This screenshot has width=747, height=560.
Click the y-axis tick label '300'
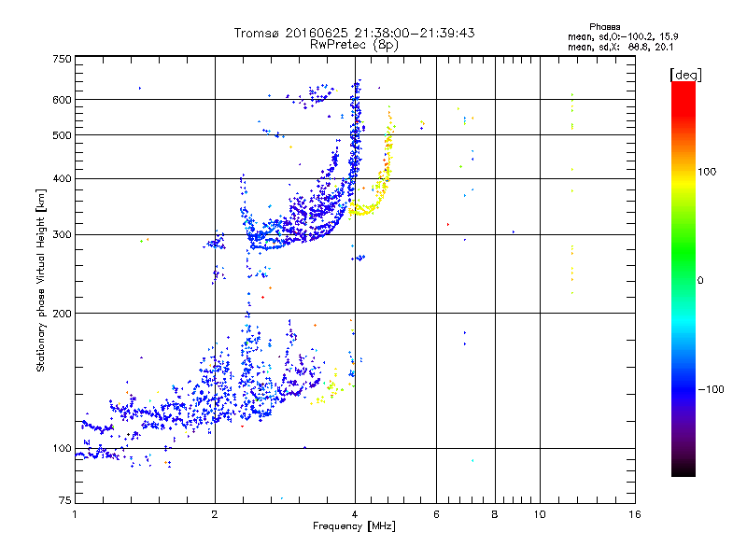tap(62, 235)
